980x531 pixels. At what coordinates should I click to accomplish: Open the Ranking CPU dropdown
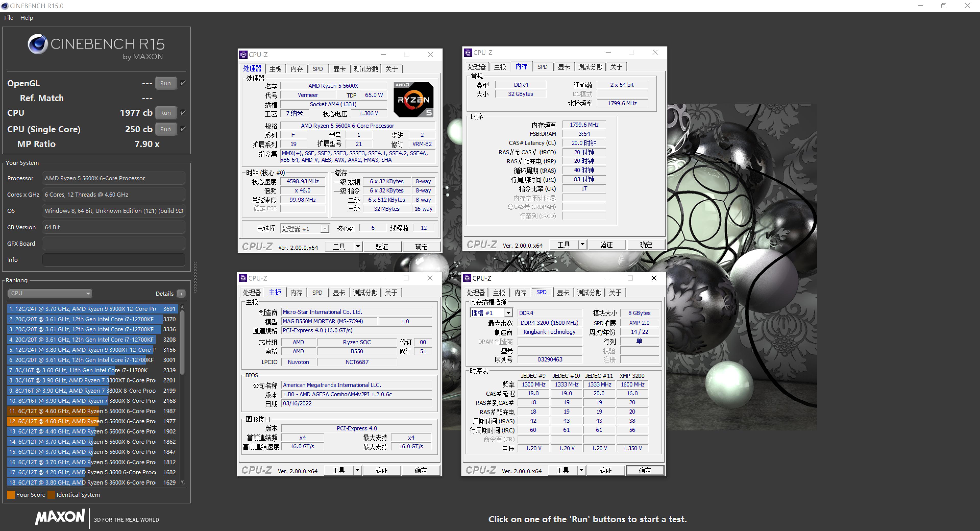pos(50,294)
